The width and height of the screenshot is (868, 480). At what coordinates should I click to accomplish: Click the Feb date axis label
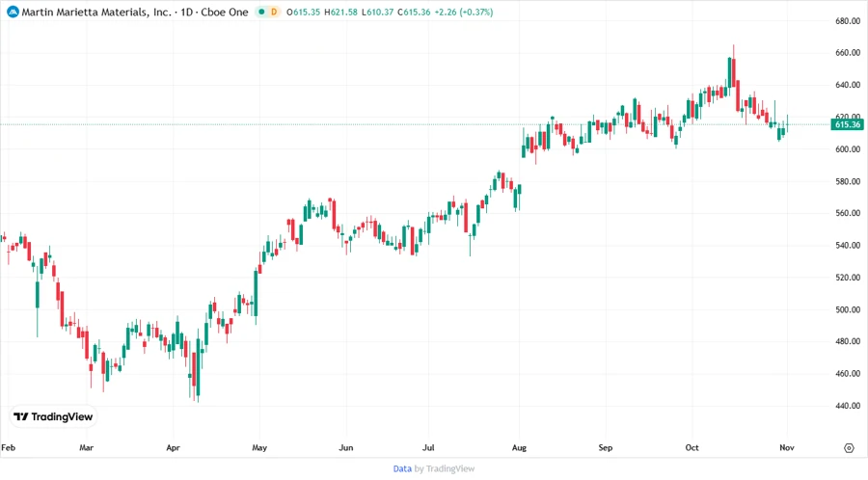point(9,447)
